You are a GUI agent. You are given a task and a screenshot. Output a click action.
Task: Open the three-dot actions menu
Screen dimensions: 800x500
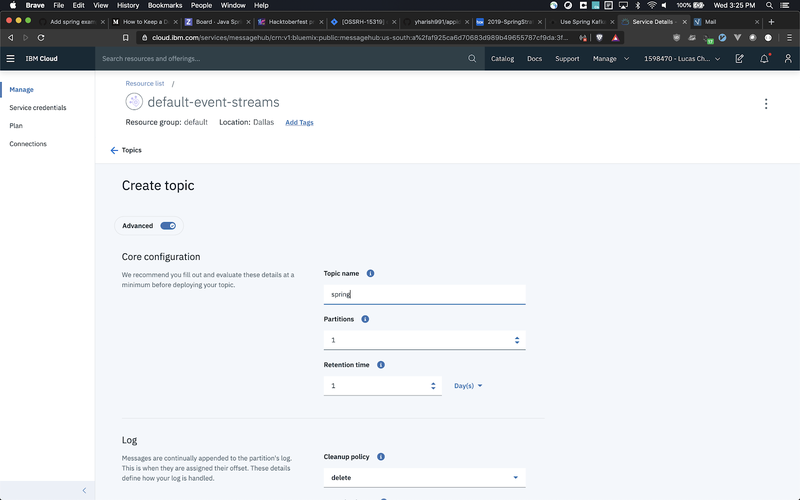[x=766, y=104]
